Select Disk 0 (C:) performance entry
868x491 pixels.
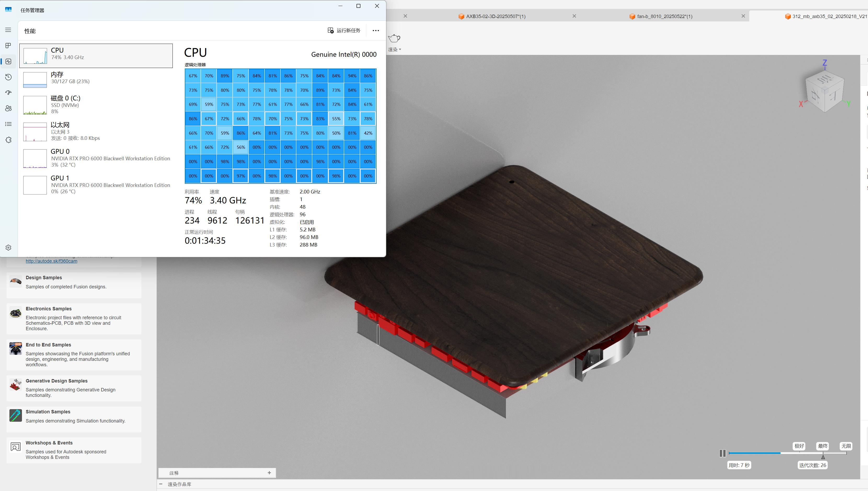pyautogui.click(x=96, y=105)
